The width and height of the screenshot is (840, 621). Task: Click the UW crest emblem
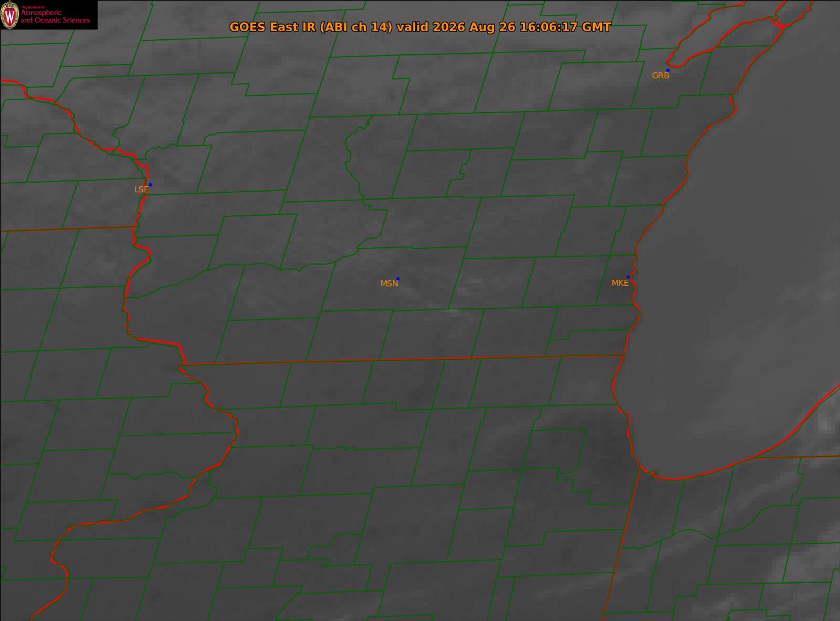pos(10,15)
